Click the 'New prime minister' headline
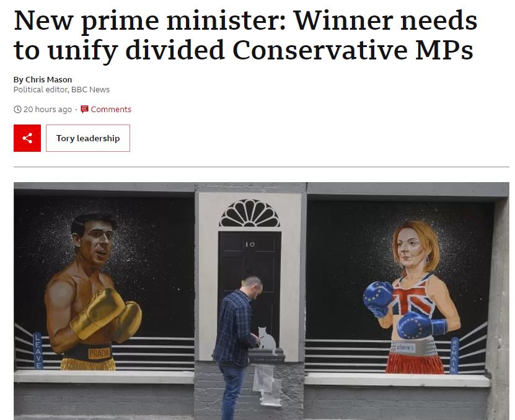This screenshot has height=420, width=515. tap(245, 35)
